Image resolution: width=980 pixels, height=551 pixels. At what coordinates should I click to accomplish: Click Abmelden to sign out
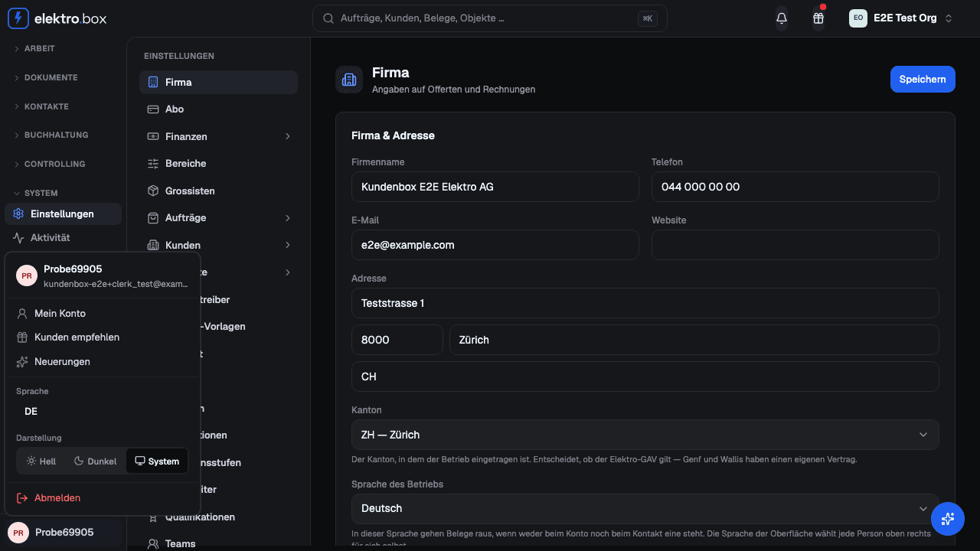103,498
